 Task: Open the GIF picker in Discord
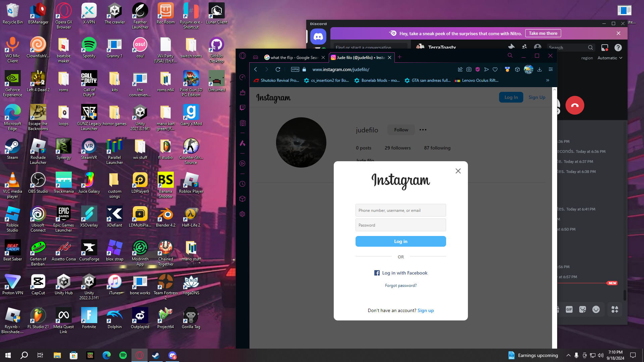click(x=569, y=309)
